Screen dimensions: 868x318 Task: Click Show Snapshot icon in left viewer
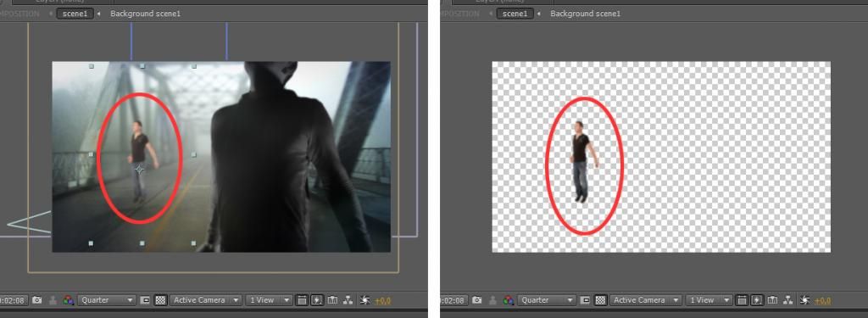tap(53, 300)
